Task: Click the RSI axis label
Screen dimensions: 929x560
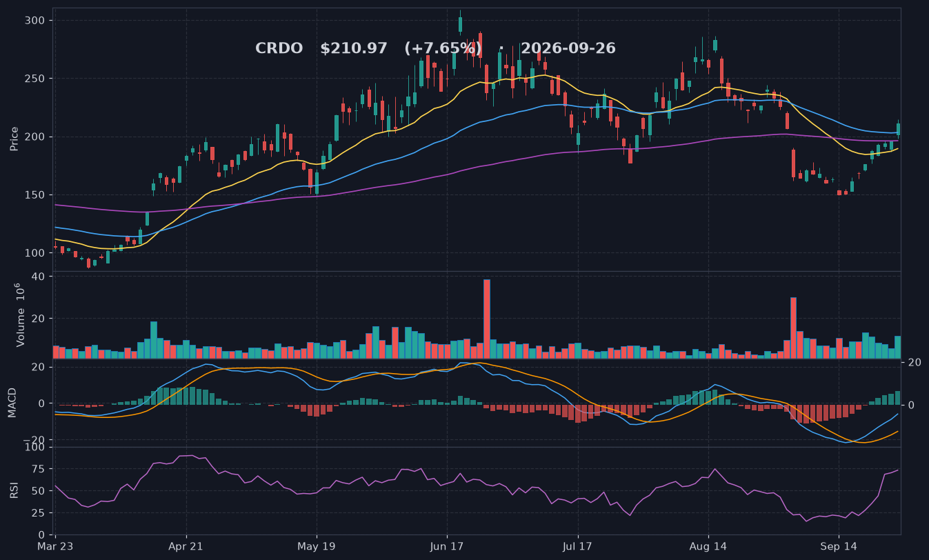Action: [13, 491]
